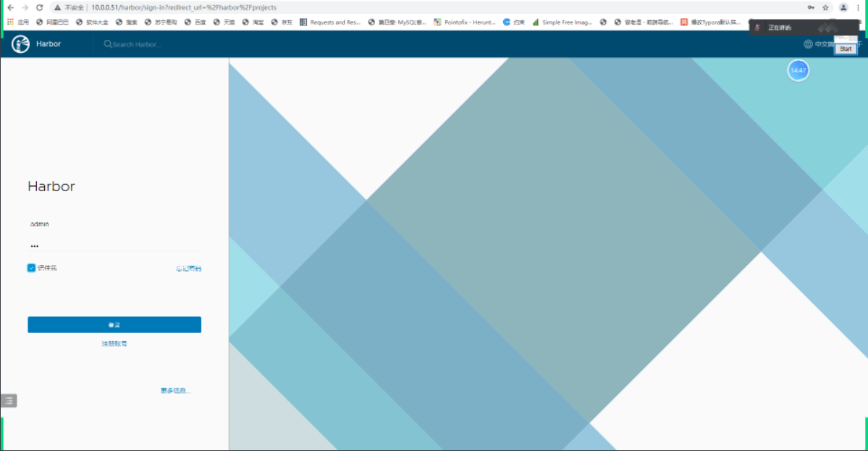Bookmark this page with the star

pyautogui.click(x=825, y=8)
